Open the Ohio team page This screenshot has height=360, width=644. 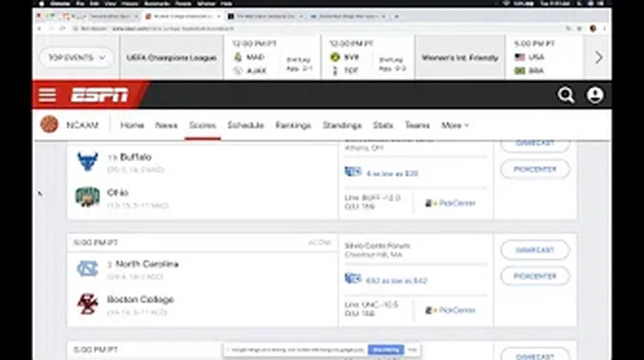click(x=118, y=193)
